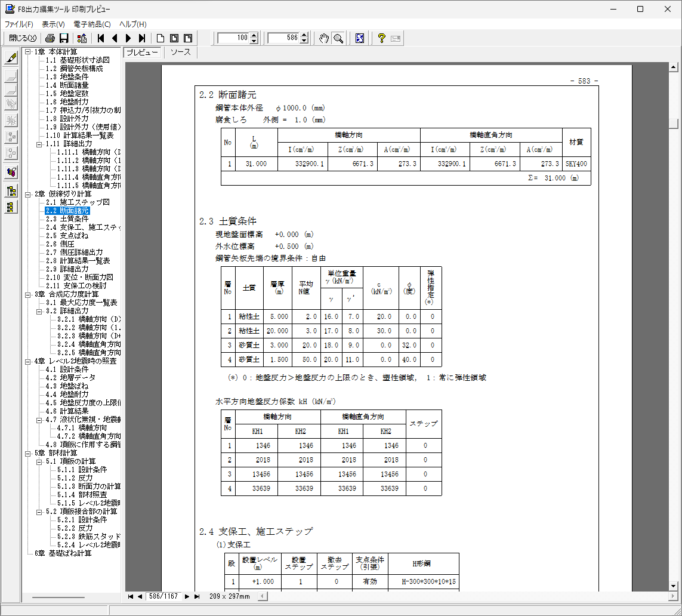This screenshot has width=682, height=616.
Task: Select 5.1.4 部材照査 in the tree
Action: (82, 495)
